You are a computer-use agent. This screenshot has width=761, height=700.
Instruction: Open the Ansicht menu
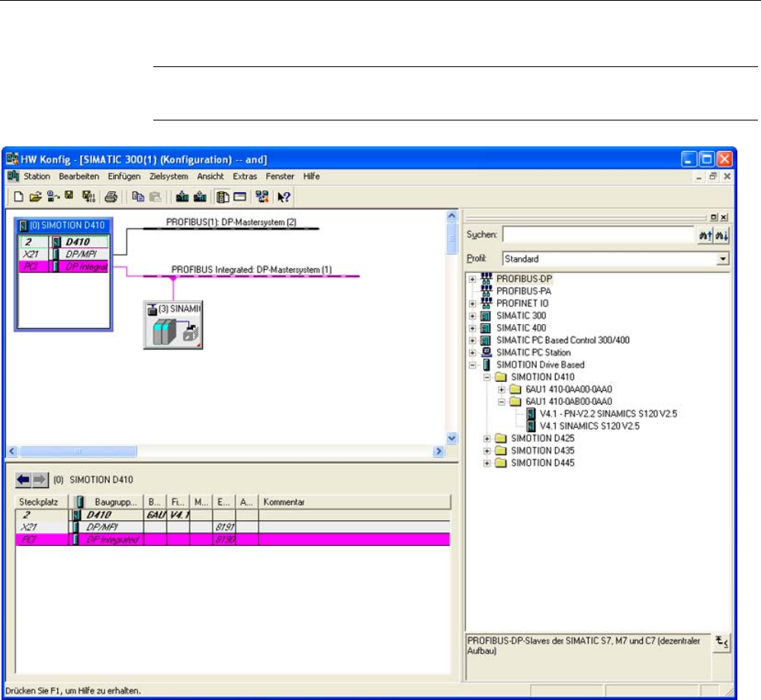[210, 176]
